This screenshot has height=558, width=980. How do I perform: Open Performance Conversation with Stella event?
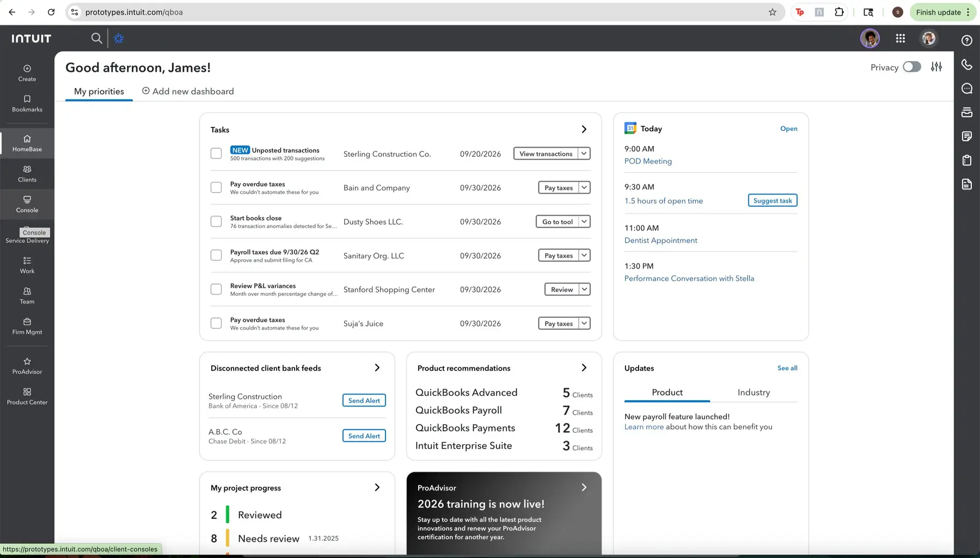point(689,278)
